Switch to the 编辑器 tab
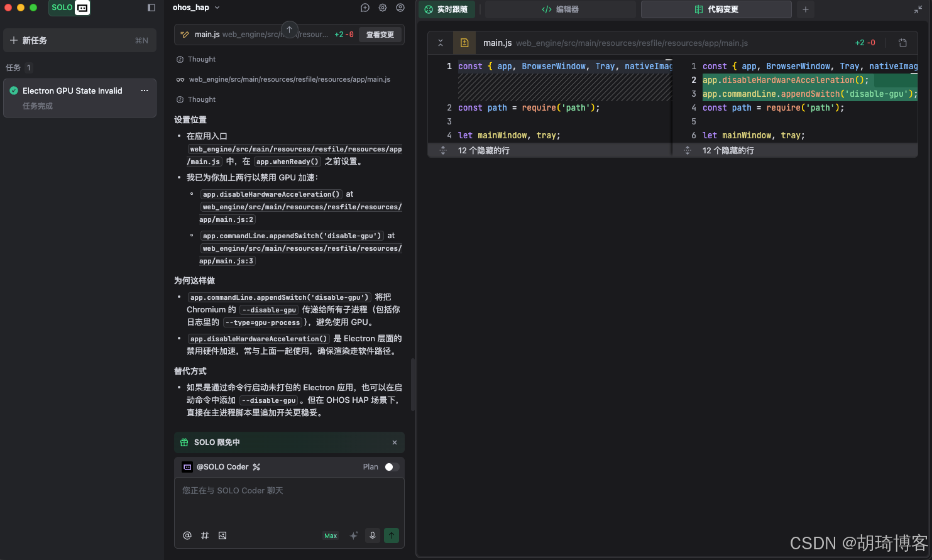Image resolution: width=932 pixels, height=560 pixels. (x=560, y=9)
